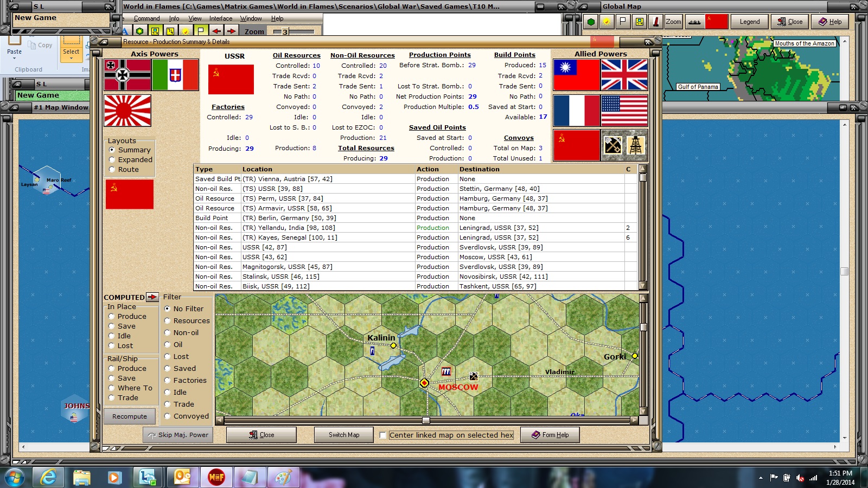Click the ship silhouette icon in Global Map toolbar
The width and height of the screenshot is (868, 488).
694,22
